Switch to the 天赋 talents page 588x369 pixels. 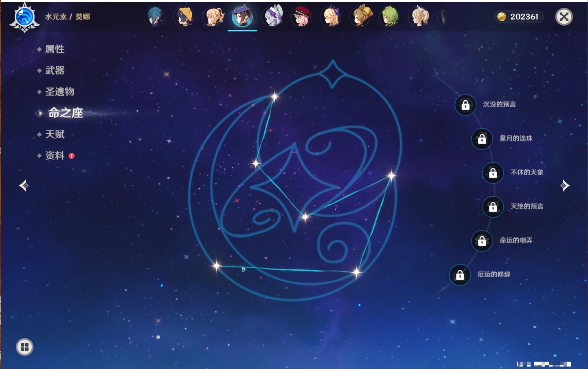click(55, 134)
